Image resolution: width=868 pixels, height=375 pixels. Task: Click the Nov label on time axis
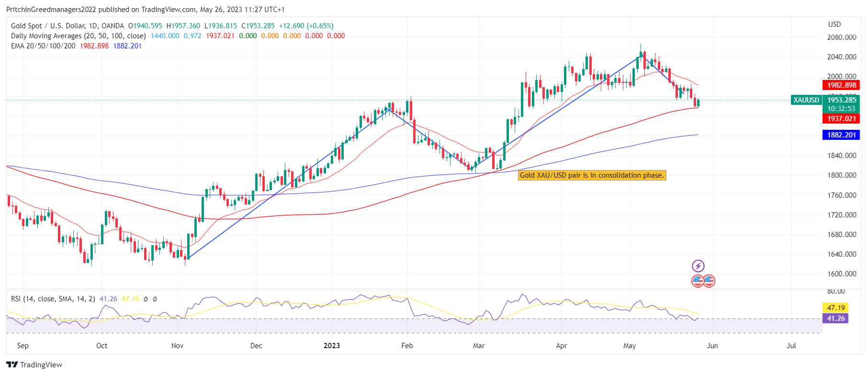click(x=177, y=346)
